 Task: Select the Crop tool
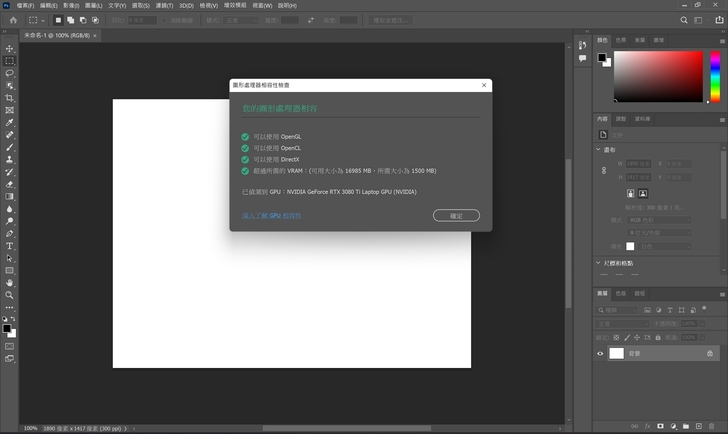(10, 98)
